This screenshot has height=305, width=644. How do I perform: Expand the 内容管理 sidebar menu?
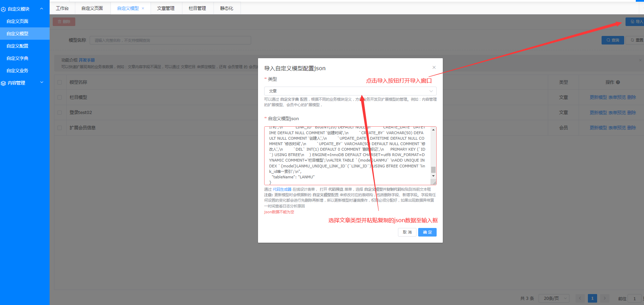click(x=41, y=82)
